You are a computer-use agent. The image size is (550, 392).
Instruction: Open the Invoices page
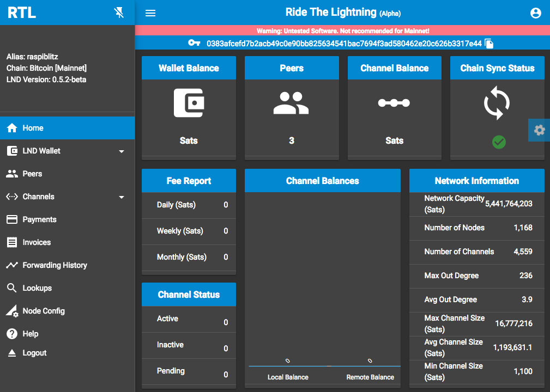68,242
